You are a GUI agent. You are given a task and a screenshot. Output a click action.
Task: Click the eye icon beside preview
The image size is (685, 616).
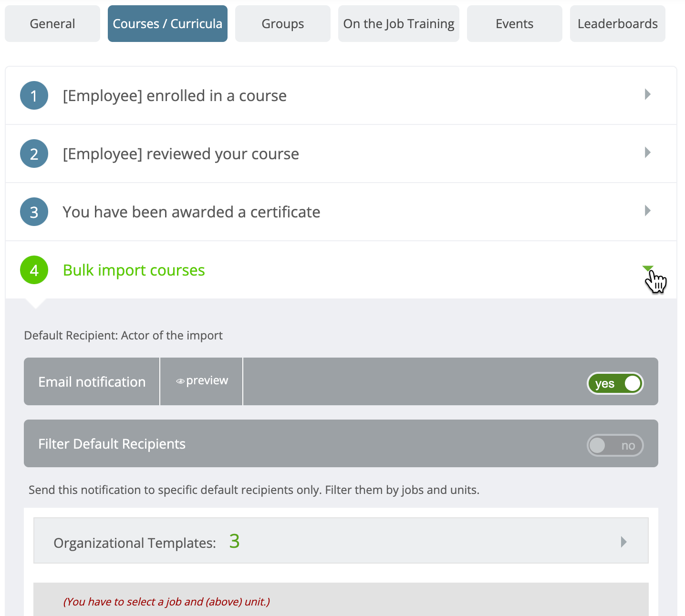pos(180,381)
